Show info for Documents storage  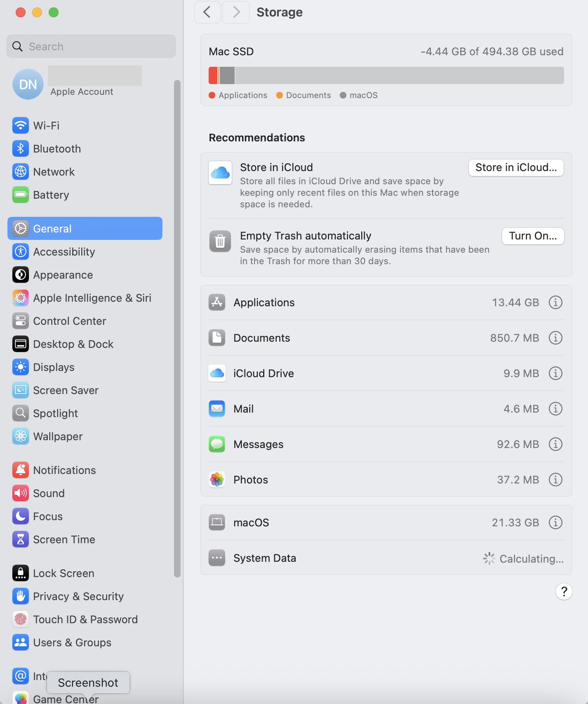(x=555, y=338)
